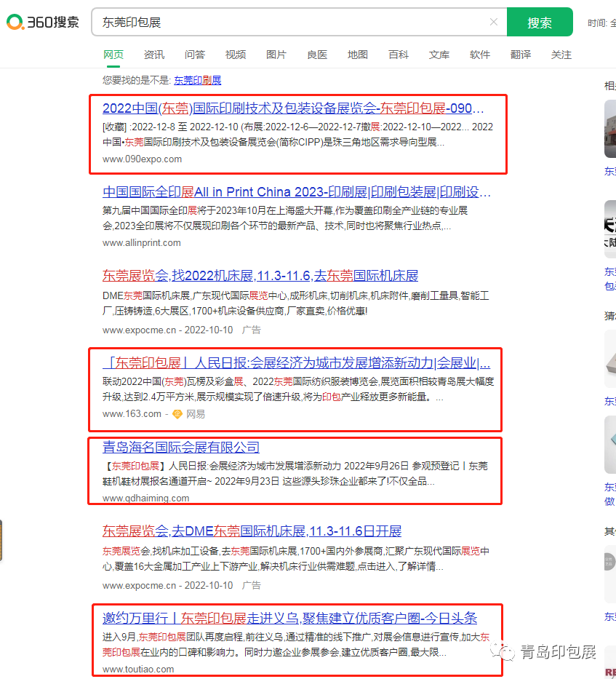Open the 文库 tab
Screen dimensions: 616x679
click(x=439, y=55)
